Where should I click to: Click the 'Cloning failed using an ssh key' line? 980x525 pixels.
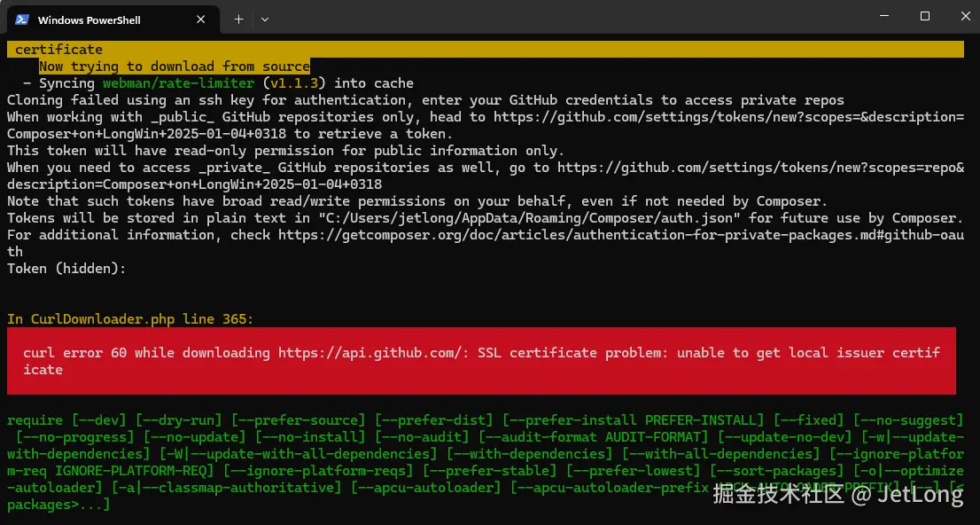point(425,100)
